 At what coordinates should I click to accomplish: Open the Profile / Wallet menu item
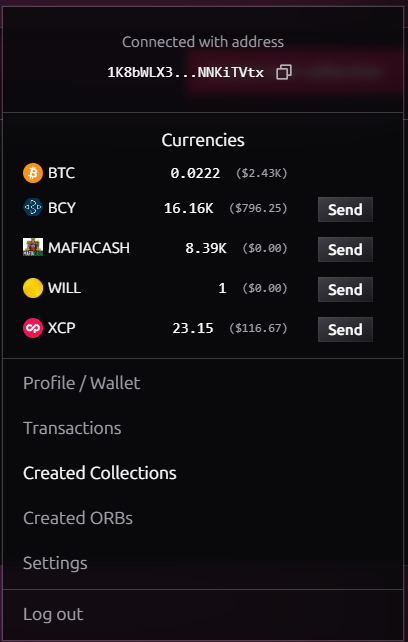tap(82, 384)
